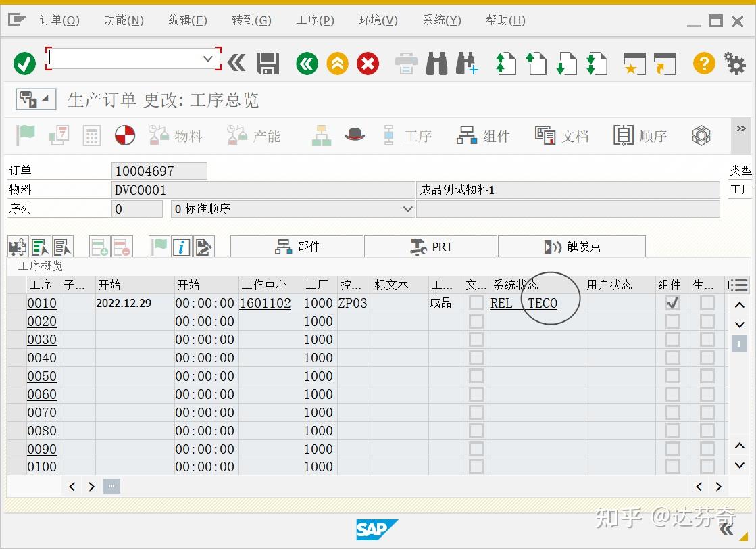
Task: Tick the document checkbox for operation 0030
Action: point(476,339)
